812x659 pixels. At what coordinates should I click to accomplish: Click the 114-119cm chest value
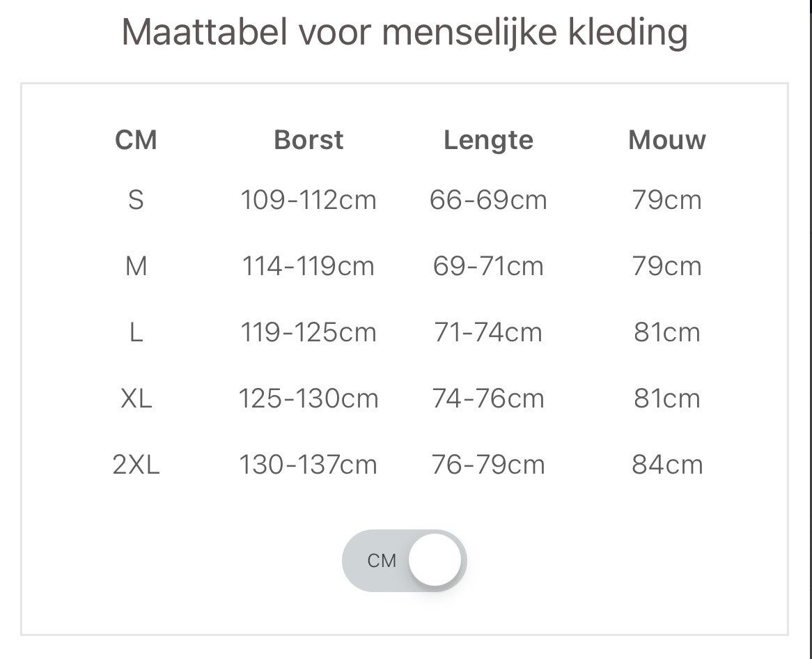[309, 266]
